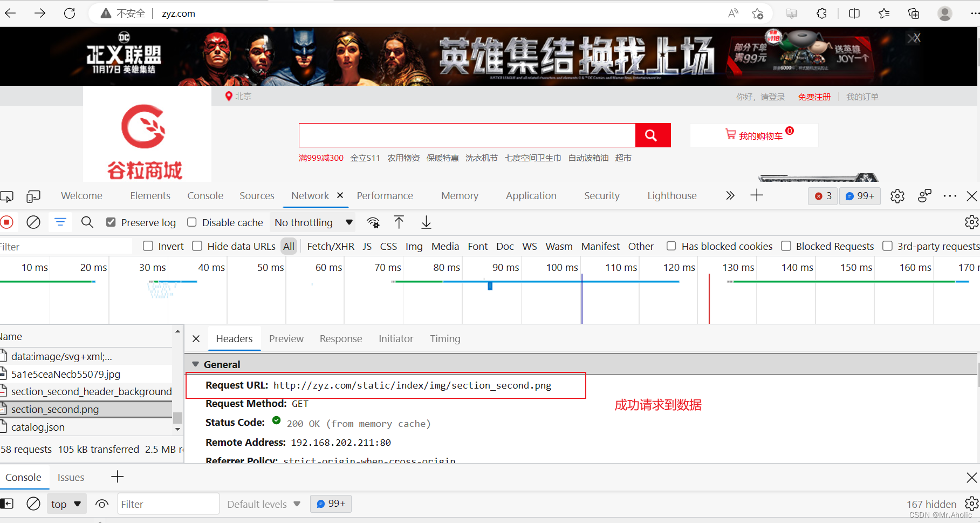Click 满999减300 promo link
Image resolution: width=980 pixels, height=523 pixels.
pyautogui.click(x=321, y=158)
